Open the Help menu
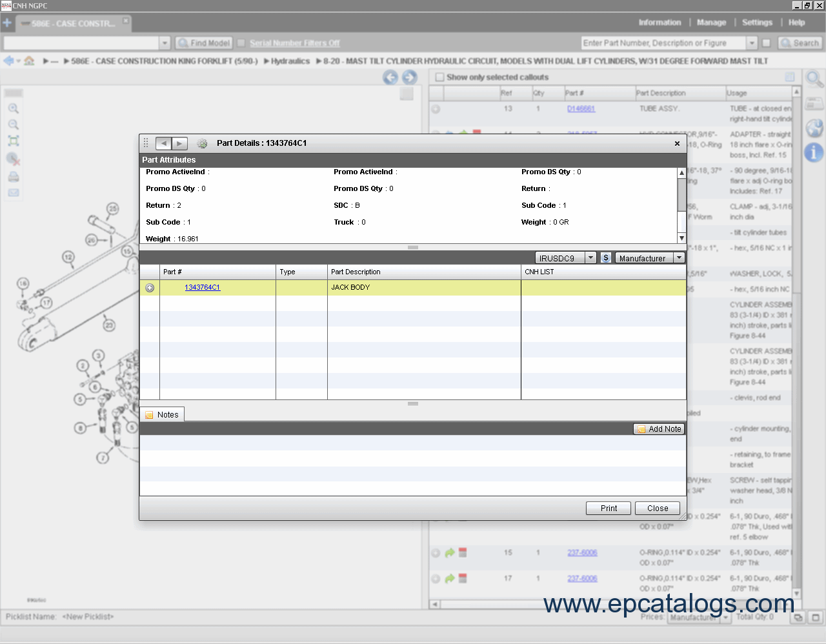 tap(796, 22)
